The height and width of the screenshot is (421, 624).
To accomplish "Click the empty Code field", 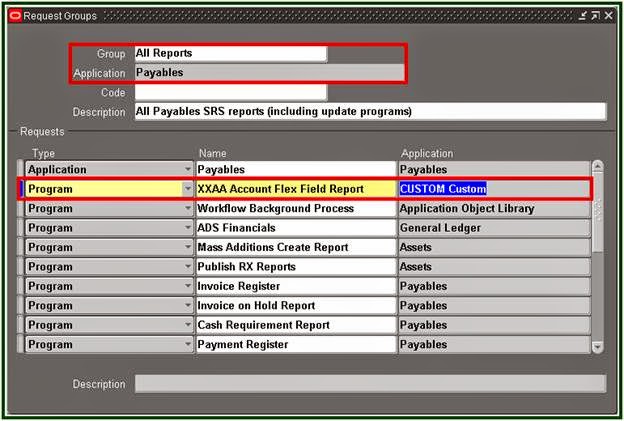I will tap(230, 92).
